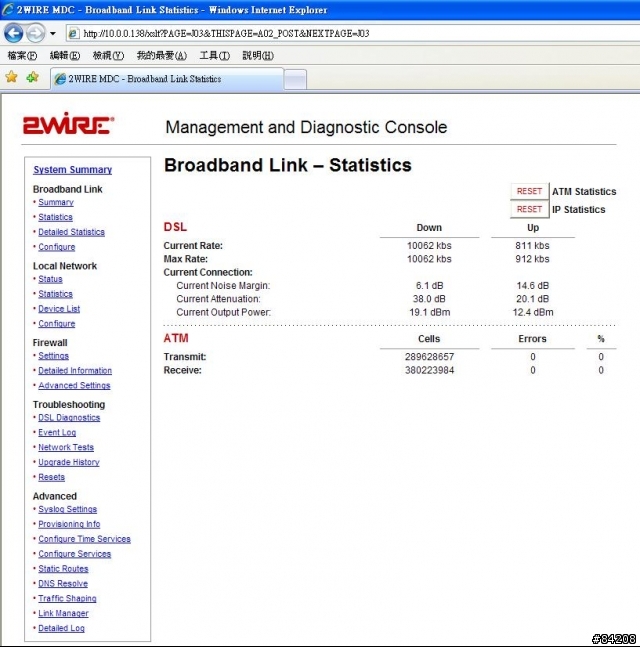Screen dimensions: 640x647
Task: Open the Resets link
Action: 52,477
